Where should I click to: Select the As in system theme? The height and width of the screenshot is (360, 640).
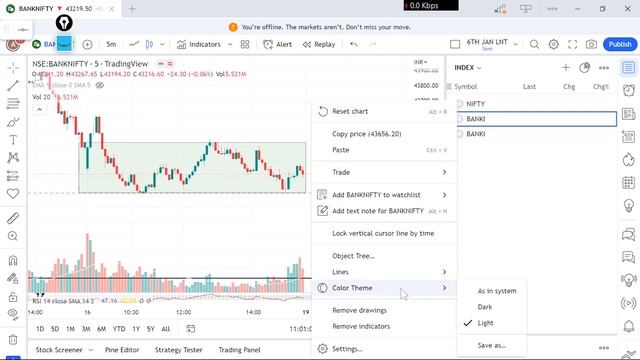(492, 291)
